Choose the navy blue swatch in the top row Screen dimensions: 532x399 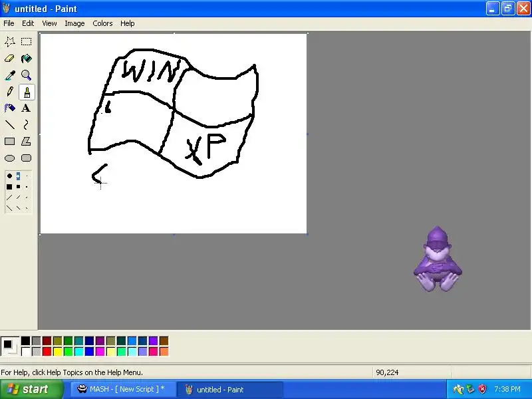click(x=90, y=340)
